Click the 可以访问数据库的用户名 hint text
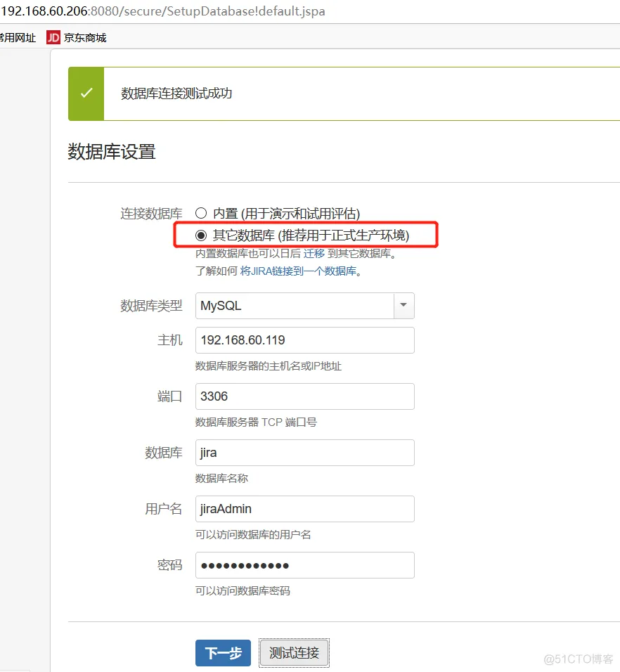The height and width of the screenshot is (672, 620). (253, 535)
